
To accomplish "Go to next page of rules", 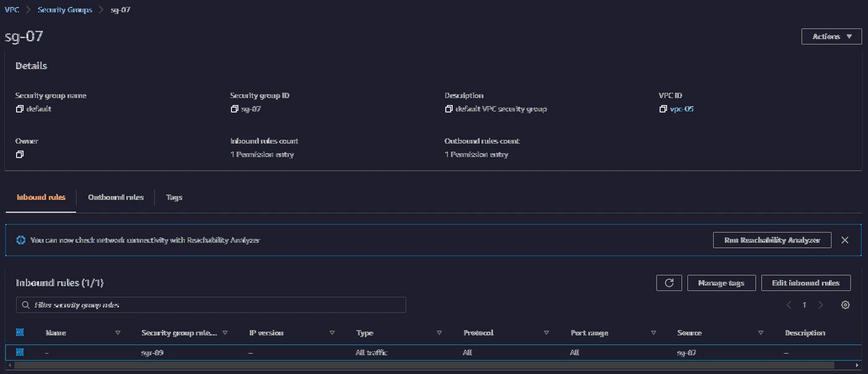I will click(820, 305).
